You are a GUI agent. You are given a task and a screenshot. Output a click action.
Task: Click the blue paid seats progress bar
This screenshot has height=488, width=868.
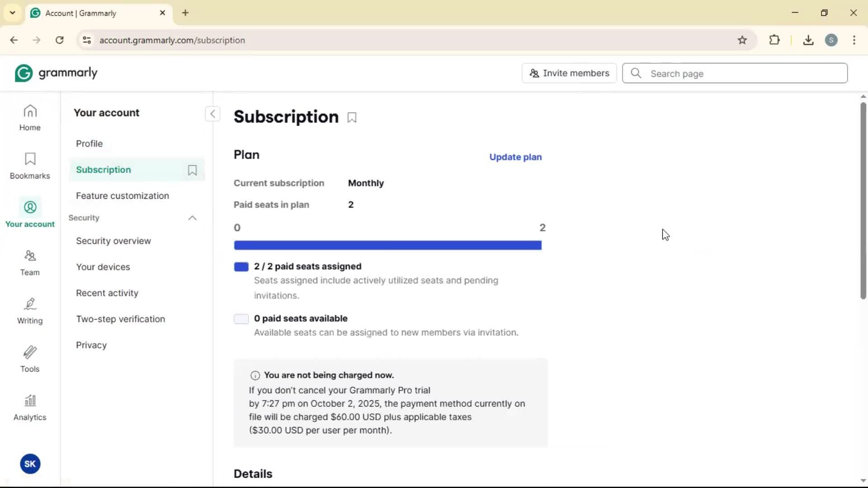tap(387, 245)
